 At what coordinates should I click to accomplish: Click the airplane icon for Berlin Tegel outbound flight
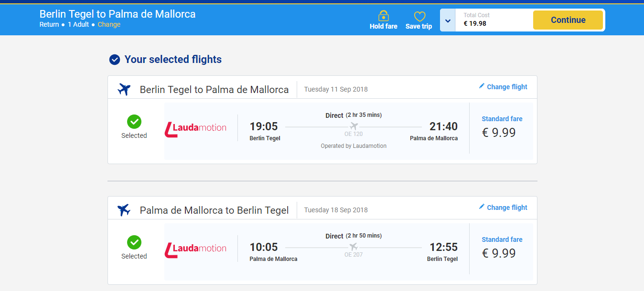[x=124, y=89]
